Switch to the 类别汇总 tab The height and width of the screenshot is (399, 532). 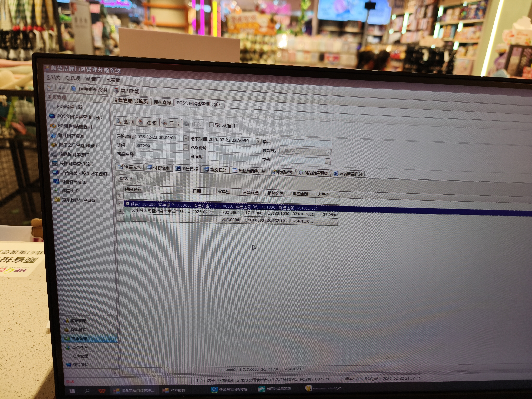(x=215, y=169)
